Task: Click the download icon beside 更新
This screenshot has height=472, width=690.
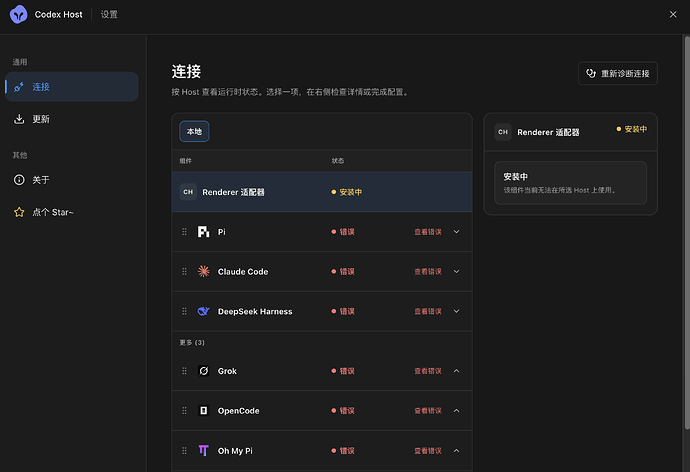Action: point(19,119)
